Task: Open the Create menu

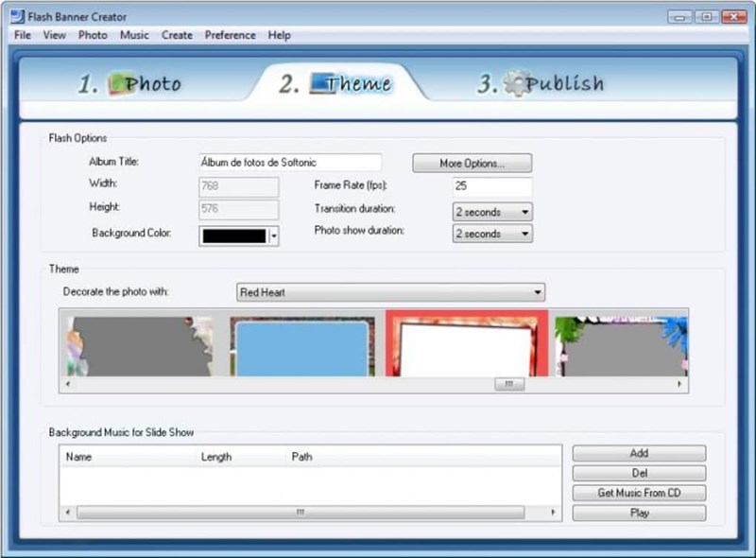Action: 177,35
